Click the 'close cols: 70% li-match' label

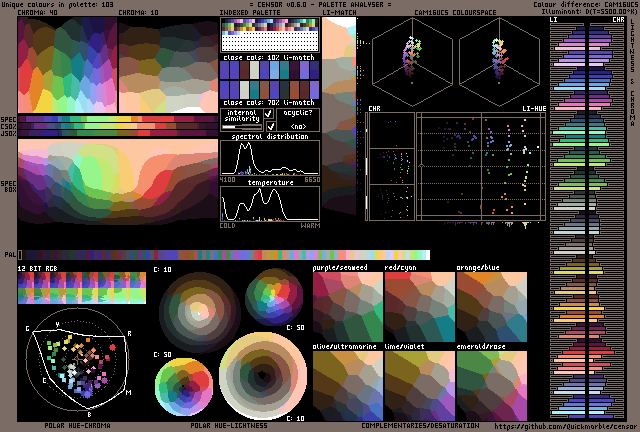[269, 102]
